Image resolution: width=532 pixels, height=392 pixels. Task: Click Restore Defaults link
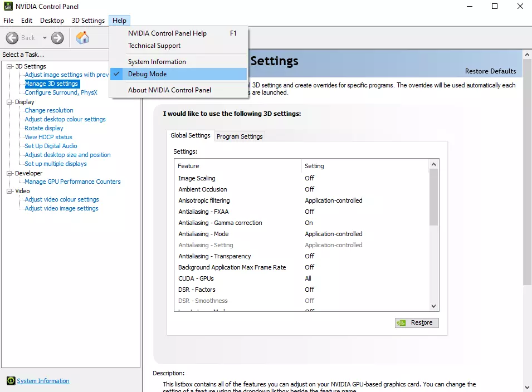[490, 71]
